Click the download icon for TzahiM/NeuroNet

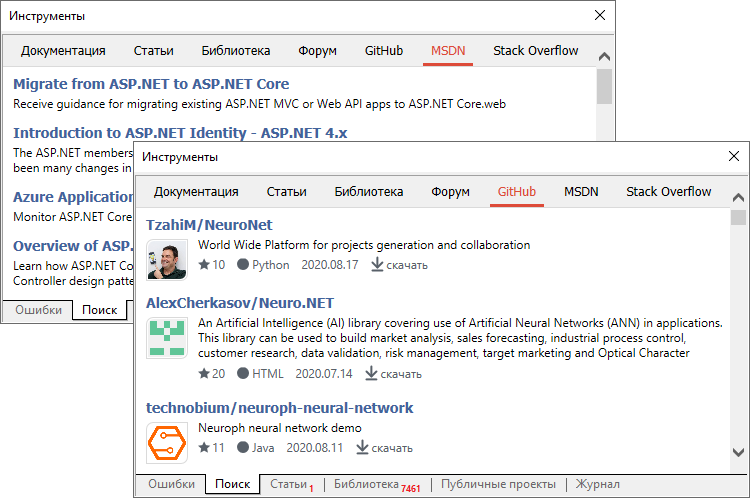(377, 265)
